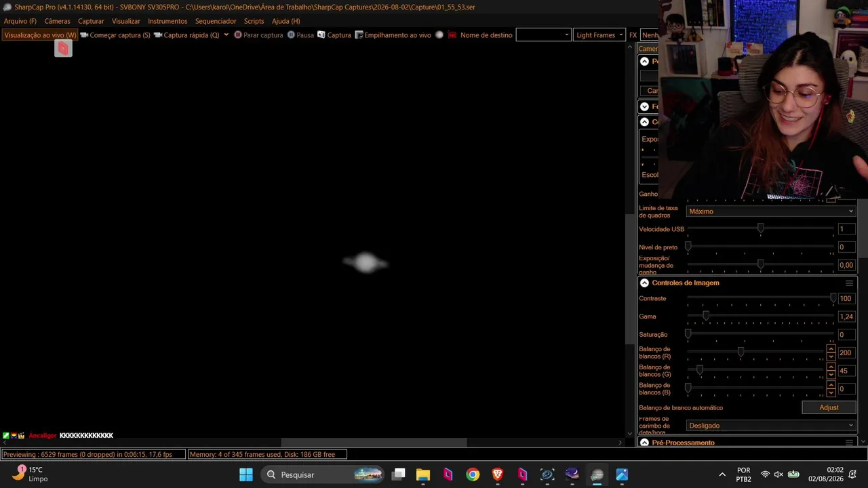Adjust Balanço de brancos (R) slider
The width and height of the screenshot is (868, 488).
(755, 352)
